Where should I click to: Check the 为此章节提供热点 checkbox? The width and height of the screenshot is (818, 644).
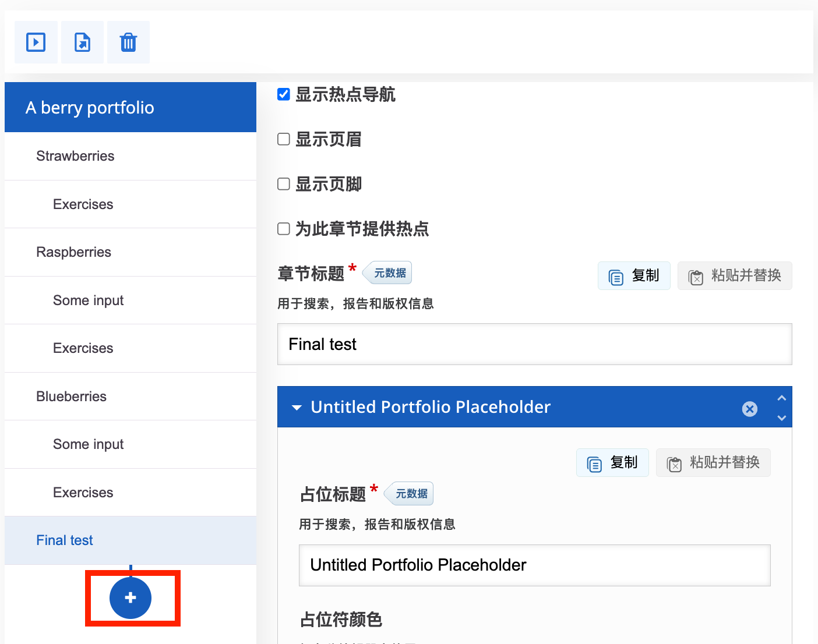pos(284,229)
